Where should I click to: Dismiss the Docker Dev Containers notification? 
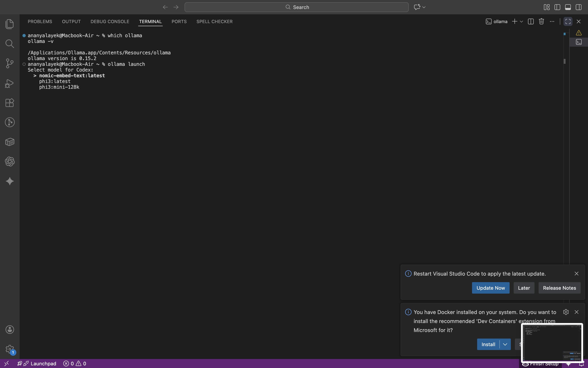(x=576, y=312)
